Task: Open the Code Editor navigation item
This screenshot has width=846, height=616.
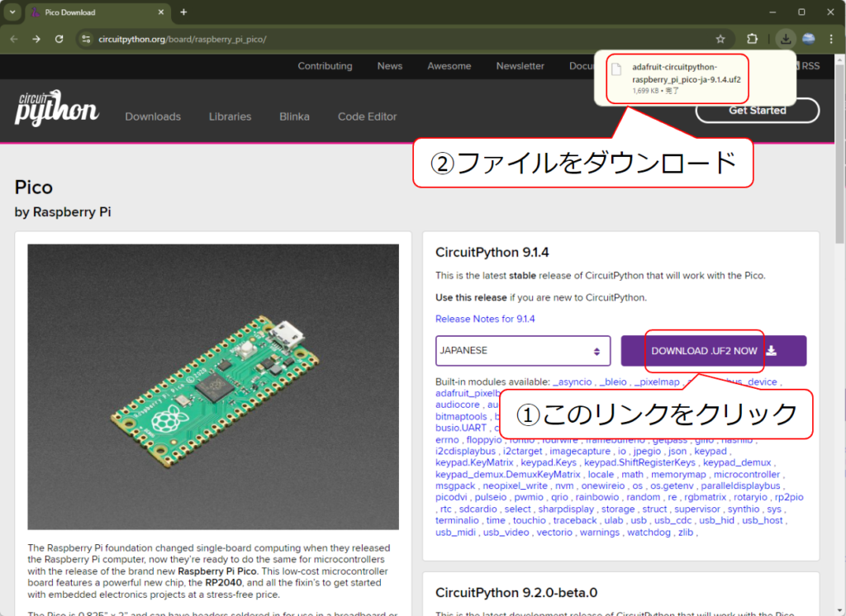Action: pos(367,116)
